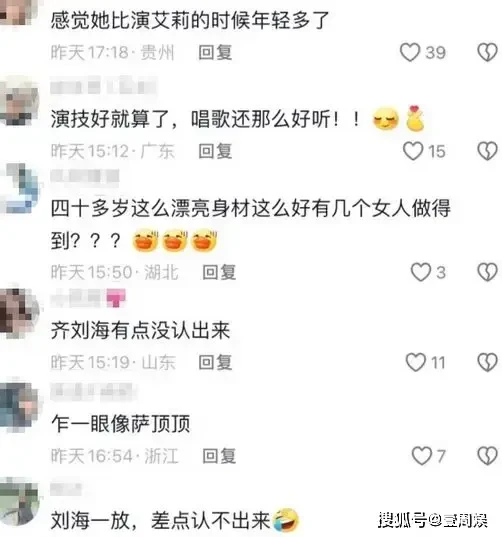Open avatar of the 齐刘海 commenter
Image resolution: width=502 pixels, height=537 pixels.
19,312
